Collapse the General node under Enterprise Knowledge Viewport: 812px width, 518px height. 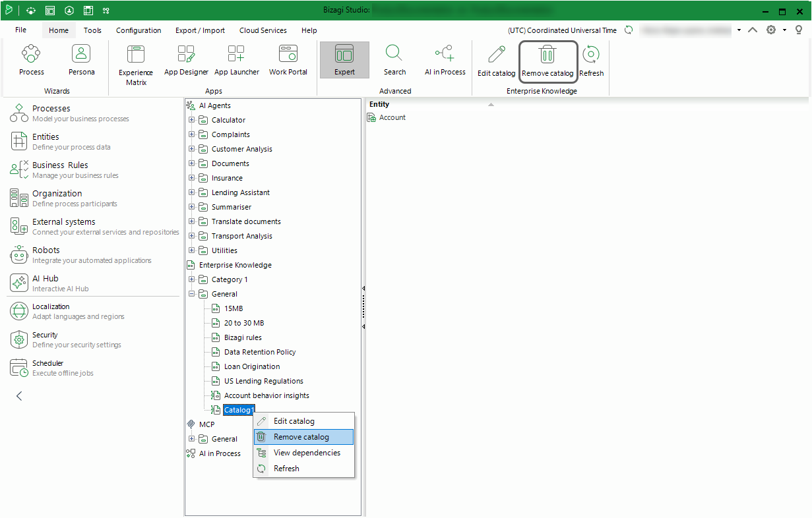(x=192, y=294)
